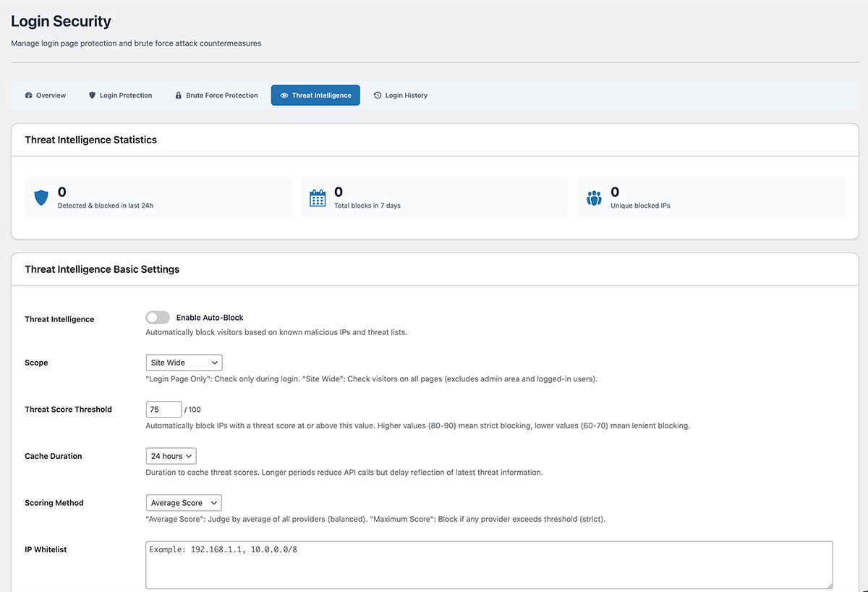Click the eye icon on Threat Intelligence tab
868x592 pixels.
coord(284,96)
